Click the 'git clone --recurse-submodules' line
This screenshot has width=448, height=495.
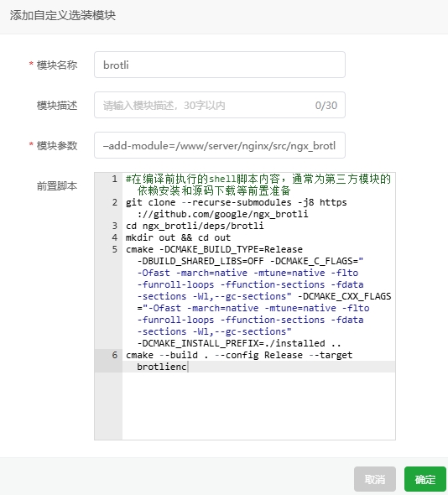tap(236, 202)
